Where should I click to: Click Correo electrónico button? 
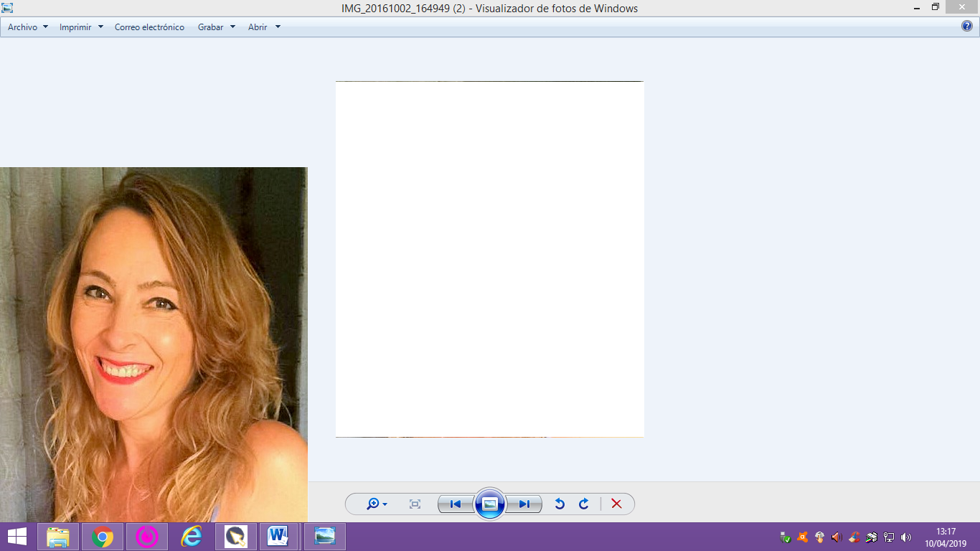(x=149, y=27)
